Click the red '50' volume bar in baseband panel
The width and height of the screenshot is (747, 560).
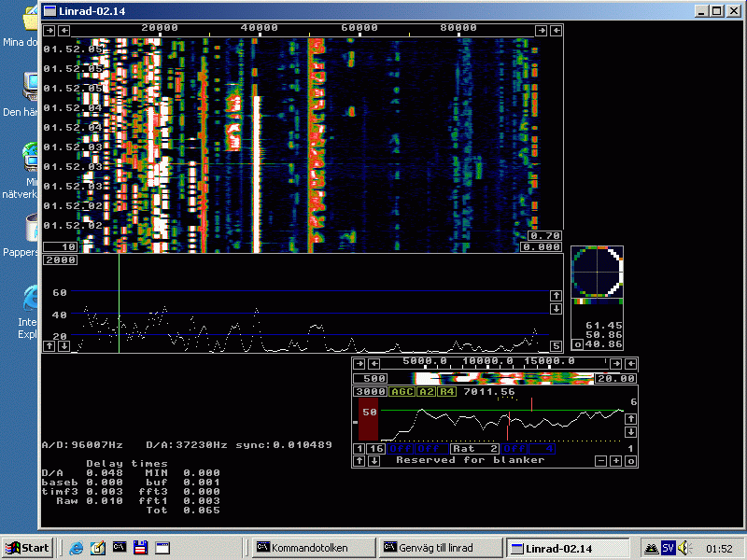(x=368, y=419)
